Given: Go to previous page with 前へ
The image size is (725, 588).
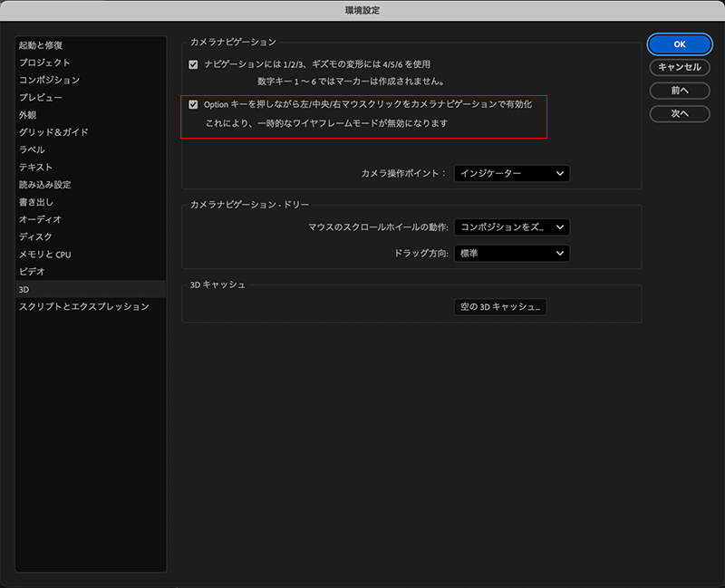Looking at the screenshot, I should pos(679,91).
